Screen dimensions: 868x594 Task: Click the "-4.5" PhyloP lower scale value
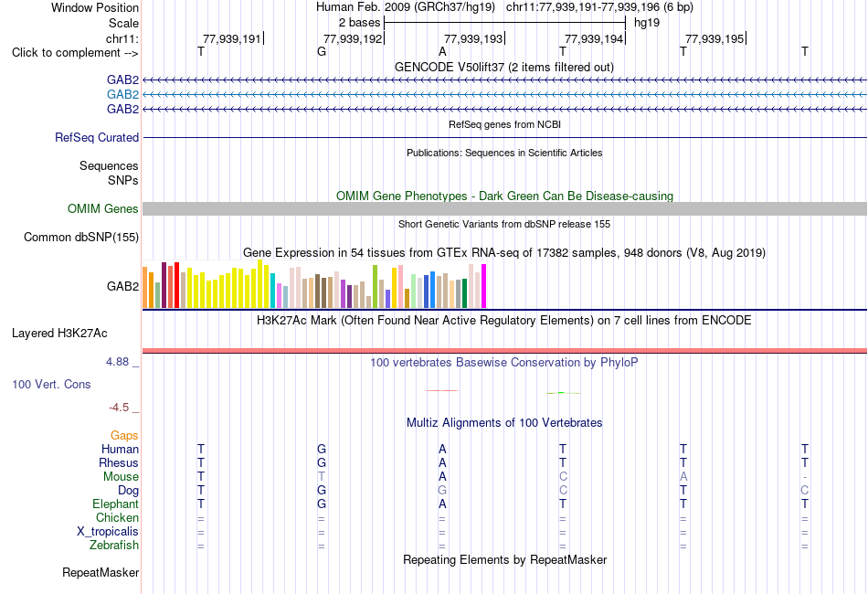coord(119,408)
